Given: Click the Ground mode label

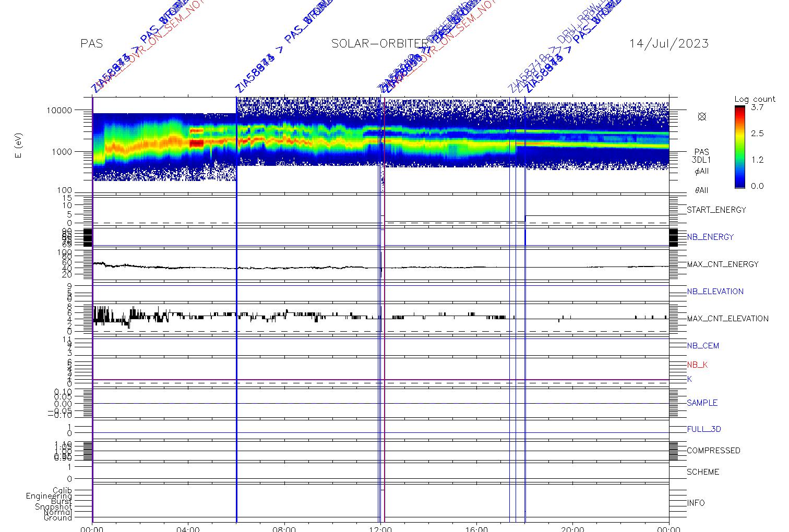Looking at the screenshot, I should pos(57,518).
